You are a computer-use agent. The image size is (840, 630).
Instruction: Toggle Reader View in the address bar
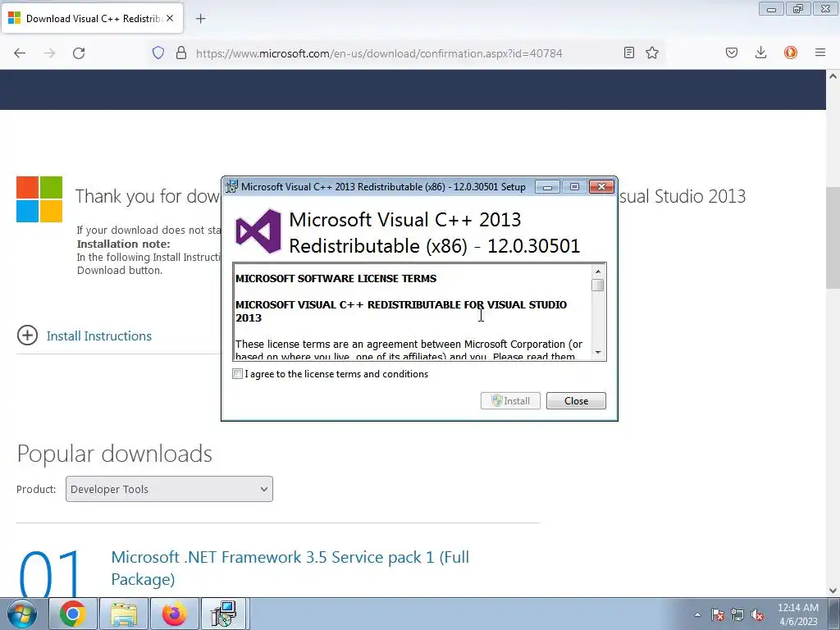(x=629, y=52)
